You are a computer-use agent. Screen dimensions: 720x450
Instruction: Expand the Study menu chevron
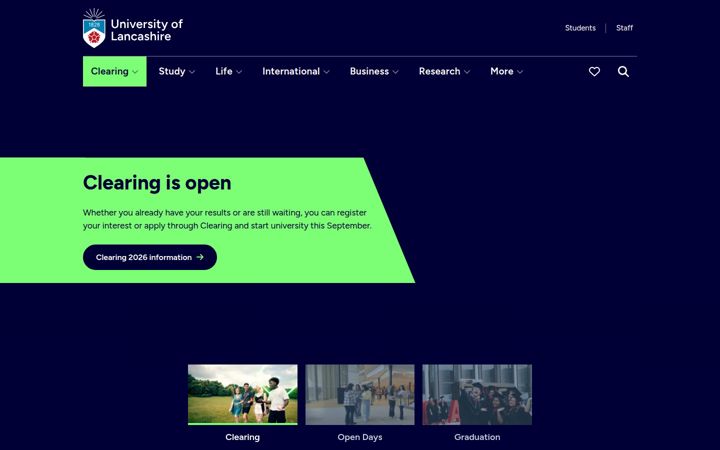click(192, 72)
